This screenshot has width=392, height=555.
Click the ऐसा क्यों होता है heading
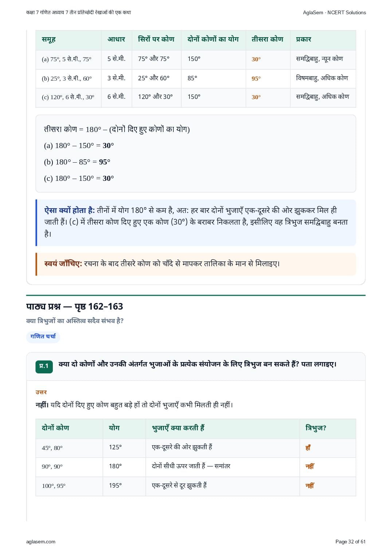click(70, 210)
